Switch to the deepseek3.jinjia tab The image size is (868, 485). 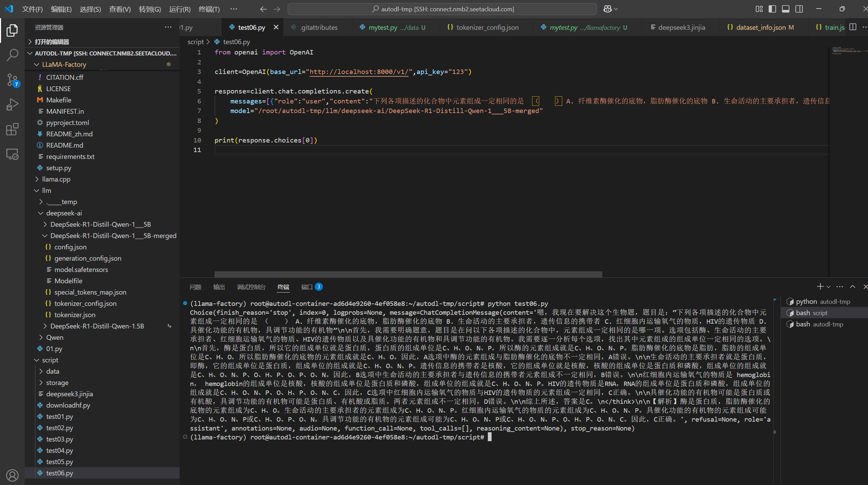point(681,27)
